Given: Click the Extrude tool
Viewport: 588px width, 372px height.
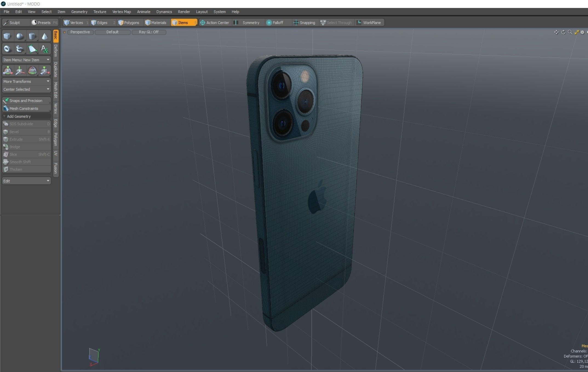Looking at the screenshot, I should (26, 139).
